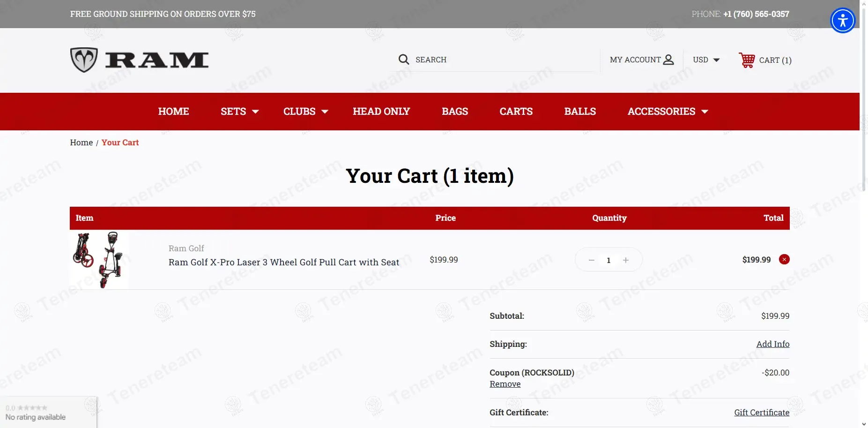The width and height of the screenshot is (868, 428).
Task: Expand the USD currency dropdown
Action: 706,60
